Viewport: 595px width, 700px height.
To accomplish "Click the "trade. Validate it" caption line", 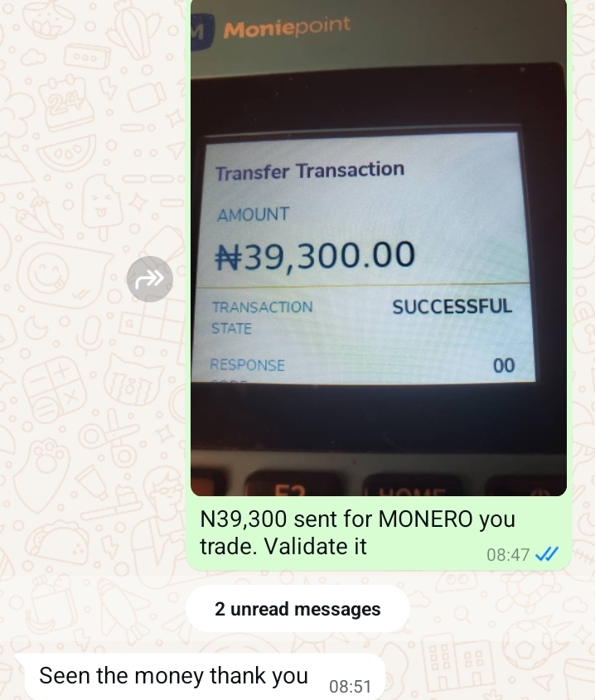I will 283,546.
